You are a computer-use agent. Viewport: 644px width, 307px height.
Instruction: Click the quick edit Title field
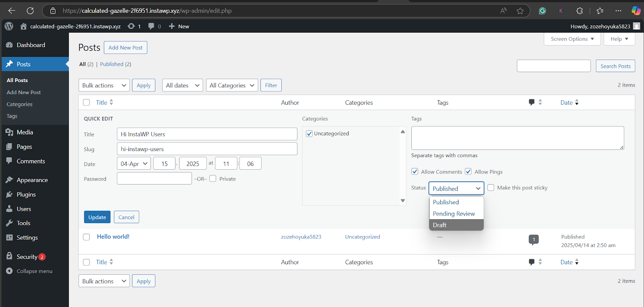[x=207, y=134]
